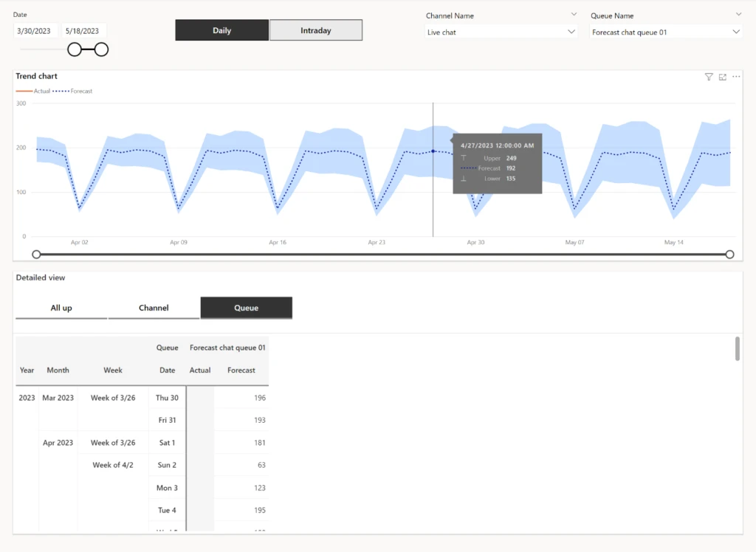The image size is (756, 552).
Task: Switch to the Channel tab in Detailed view
Action: tap(154, 308)
